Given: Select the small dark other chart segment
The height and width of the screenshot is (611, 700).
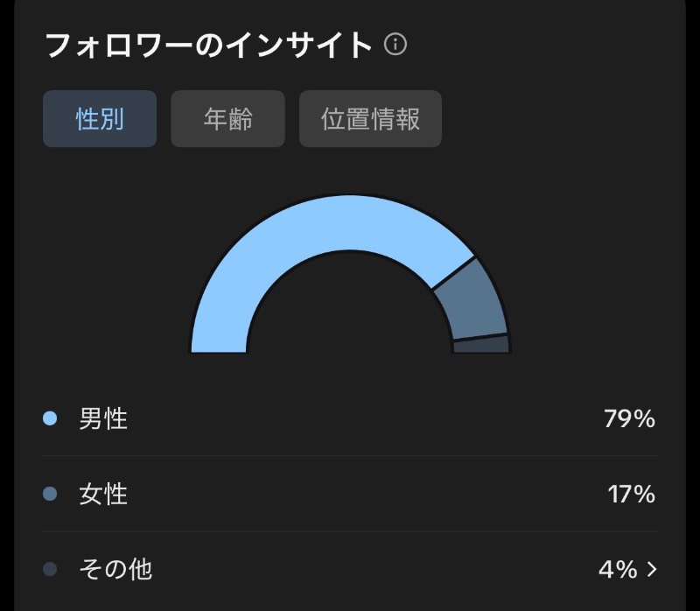Looking at the screenshot, I should tap(482, 345).
